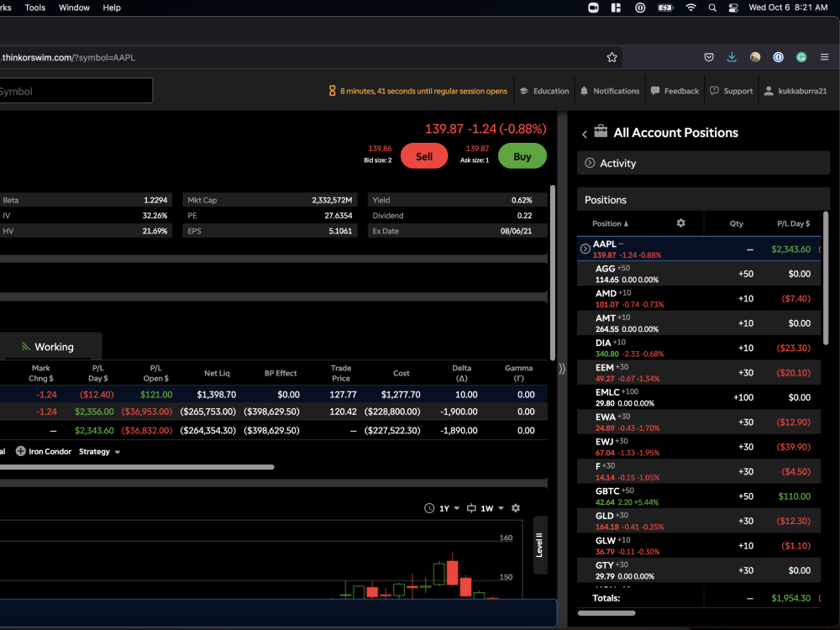Image resolution: width=840 pixels, height=630 pixels.
Task: Click in the Symbol search field
Action: click(75, 91)
